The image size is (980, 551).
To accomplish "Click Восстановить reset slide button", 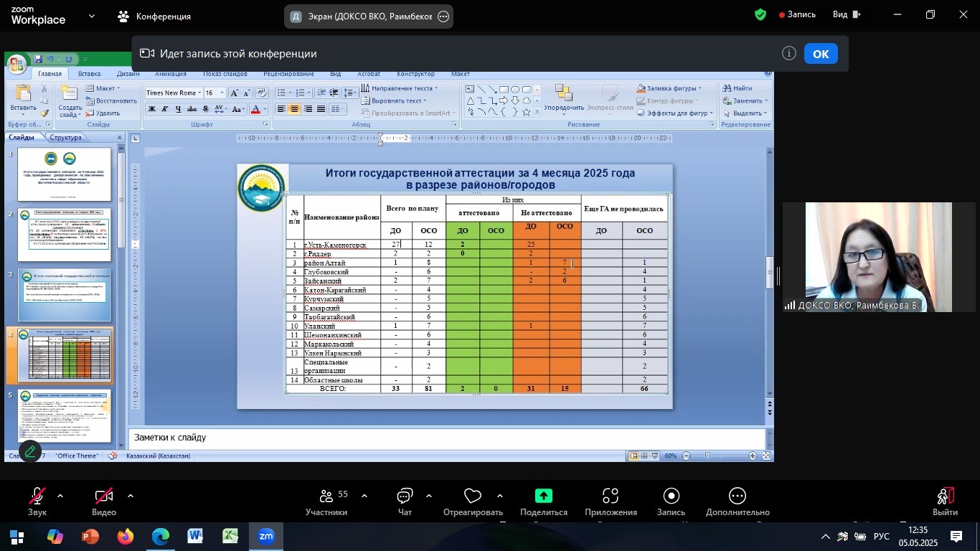I will coord(111,100).
